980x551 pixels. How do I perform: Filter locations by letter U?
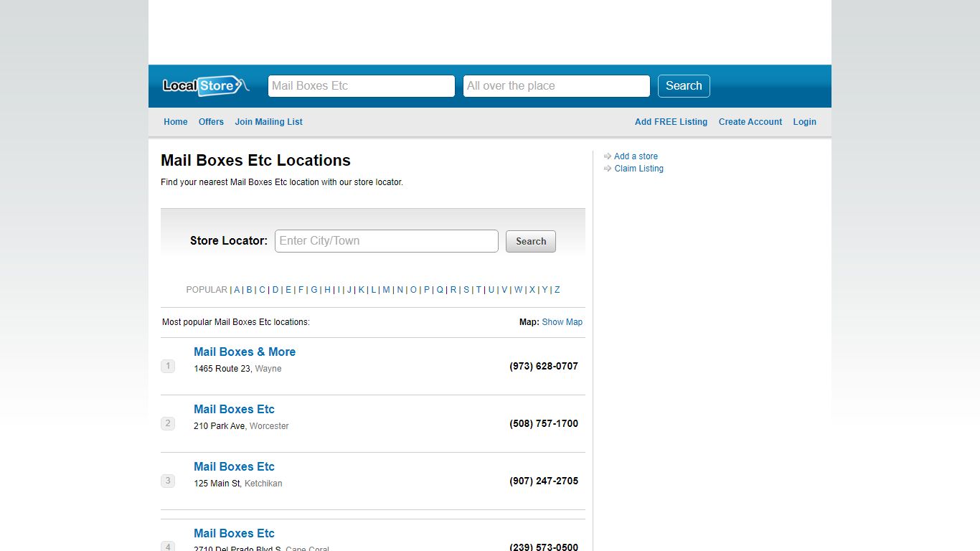point(491,290)
